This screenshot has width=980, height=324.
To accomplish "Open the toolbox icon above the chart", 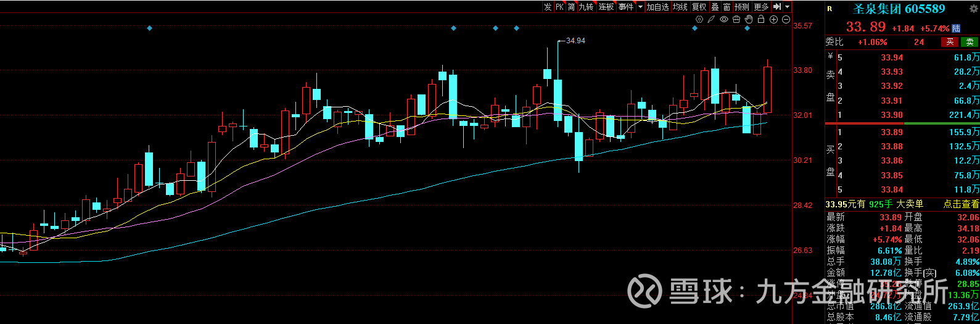I will point(736,20).
